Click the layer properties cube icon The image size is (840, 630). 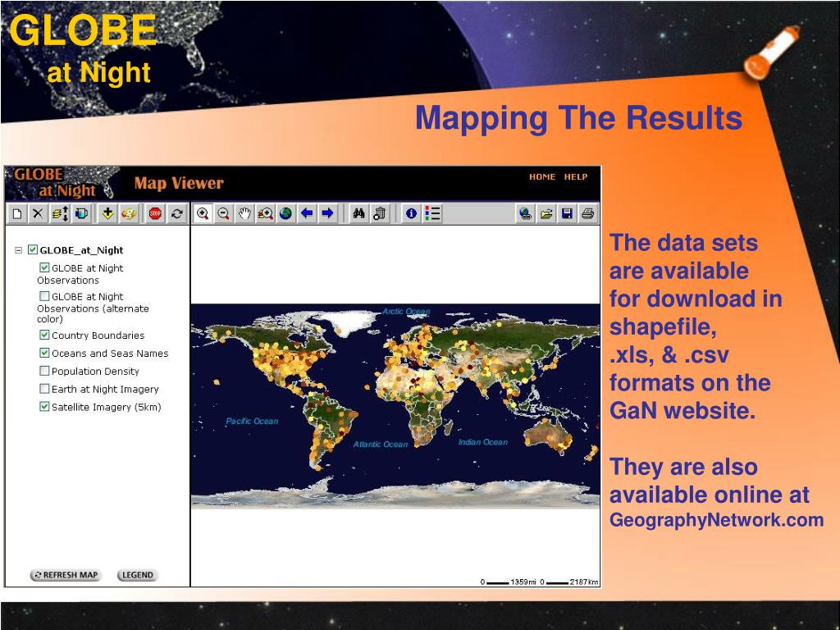coord(81,214)
